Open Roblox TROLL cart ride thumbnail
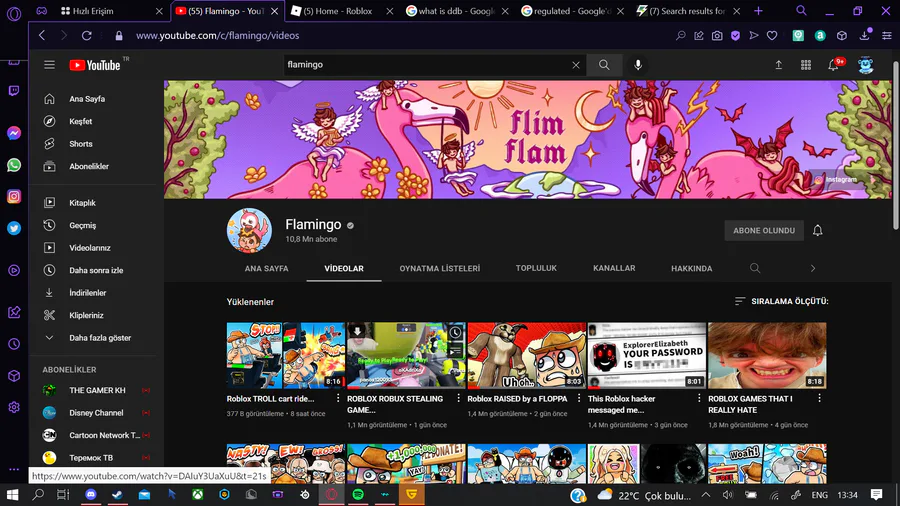 (x=286, y=355)
